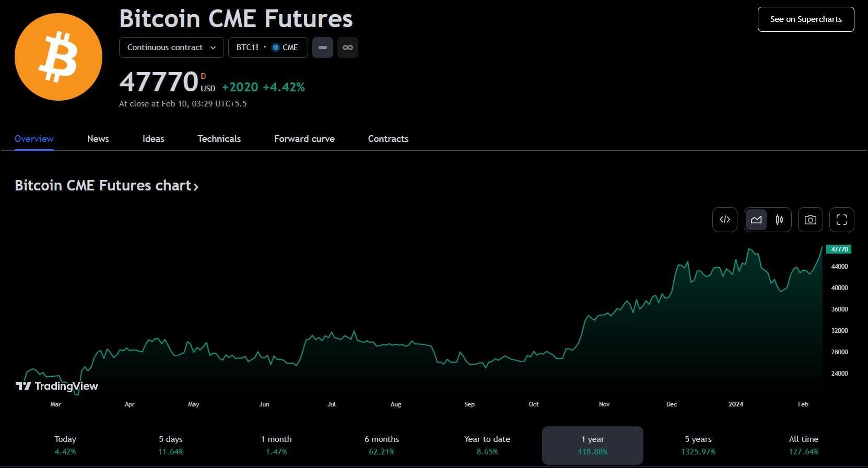Image resolution: width=868 pixels, height=468 pixels.
Task: Switch to area chart view
Action: (756, 220)
